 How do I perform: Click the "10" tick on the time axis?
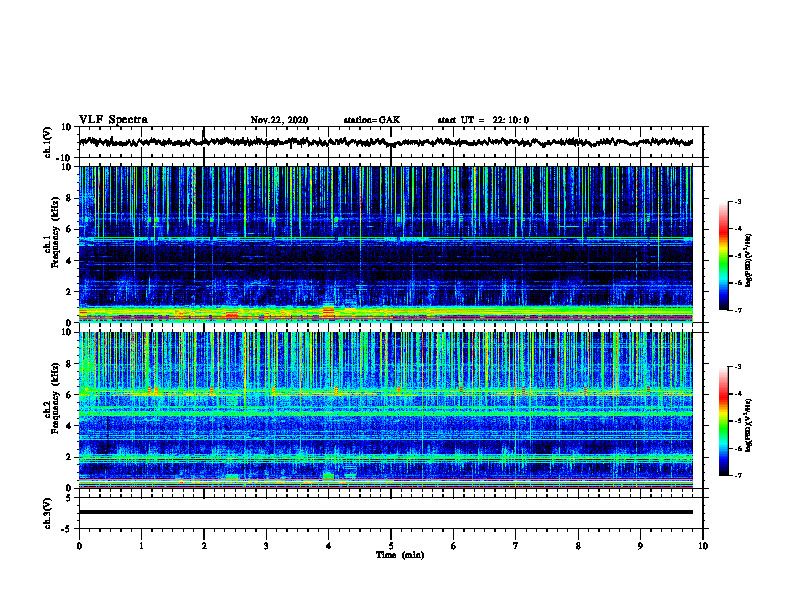tap(703, 546)
